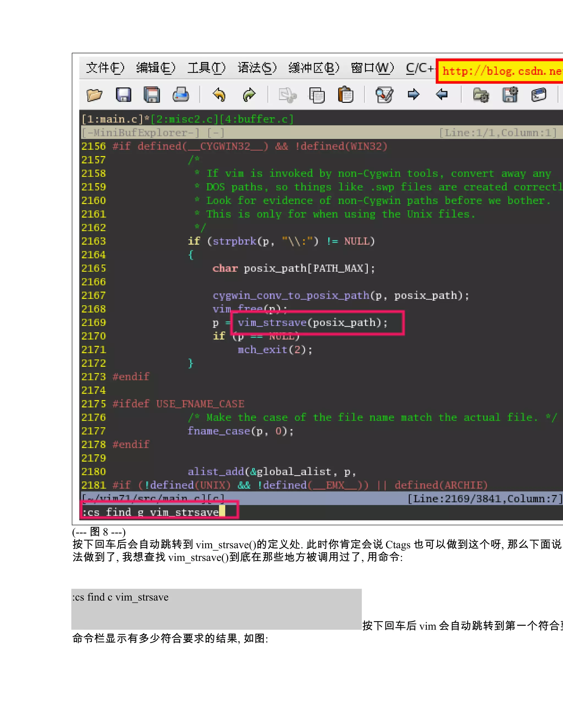
Task: Click the save session icon
Action: click(510, 95)
